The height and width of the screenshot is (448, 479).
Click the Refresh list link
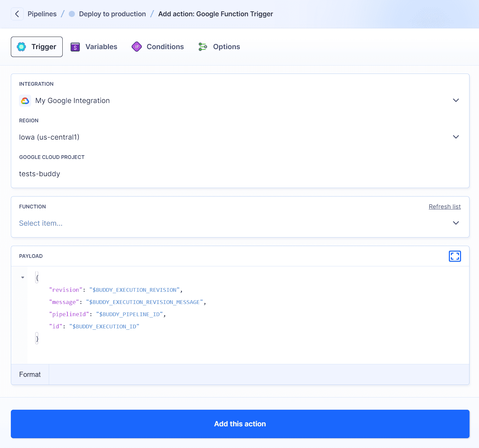pos(444,206)
